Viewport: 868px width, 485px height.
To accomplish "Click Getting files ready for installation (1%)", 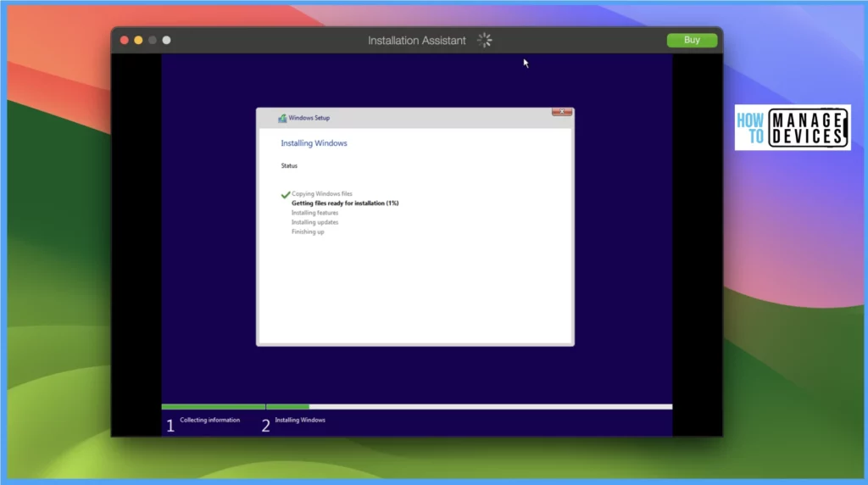I will 345,203.
